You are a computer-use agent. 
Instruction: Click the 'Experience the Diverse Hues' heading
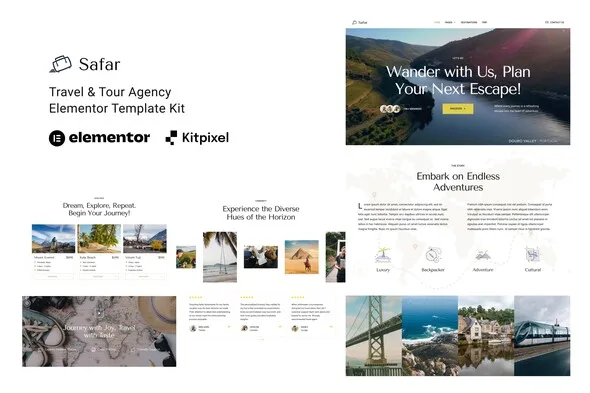[x=261, y=213]
